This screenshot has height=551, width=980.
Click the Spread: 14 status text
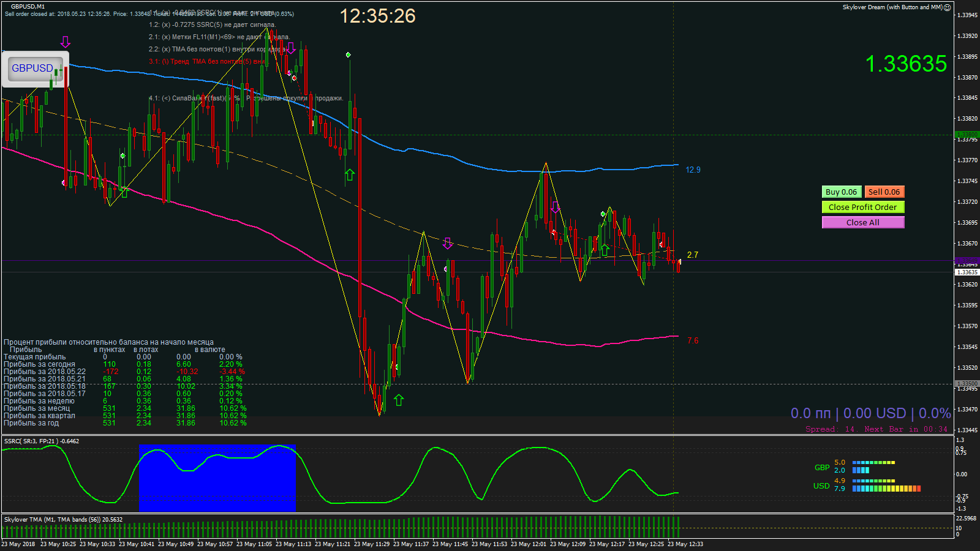830,429
